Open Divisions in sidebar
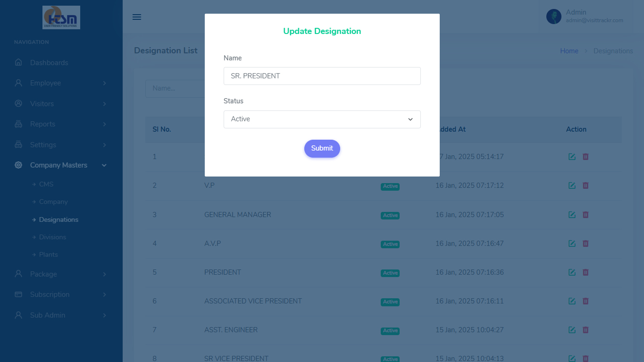Viewport: 644px width, 362px height. (52, 237)
